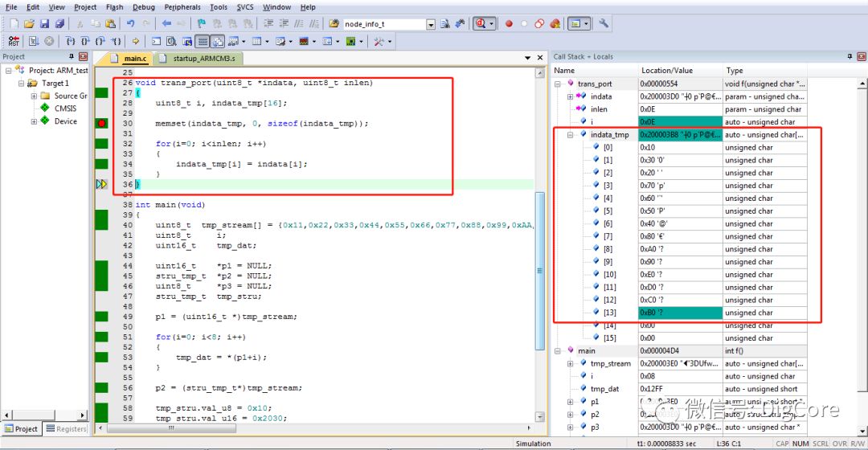Step into the current line
Viewport: 868px width, 450px height.
tap(70, 42)
